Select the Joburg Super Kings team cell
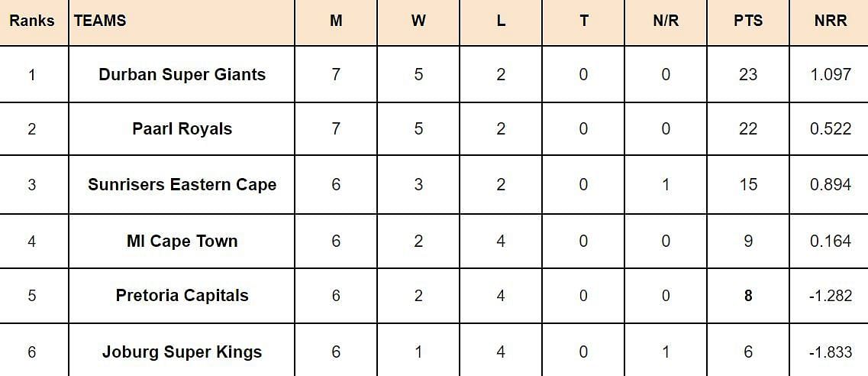Viewport: 868px width, 376px height. 182,351
